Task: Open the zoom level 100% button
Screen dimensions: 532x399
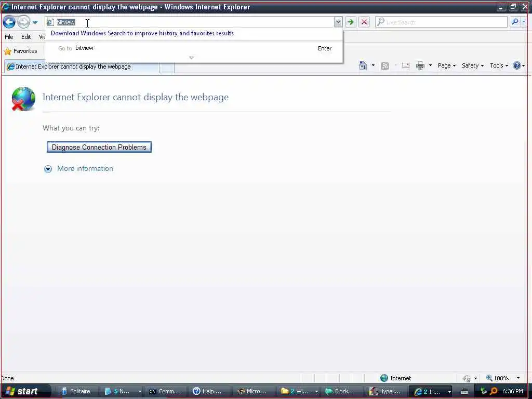Action: [x=498, y=378]
